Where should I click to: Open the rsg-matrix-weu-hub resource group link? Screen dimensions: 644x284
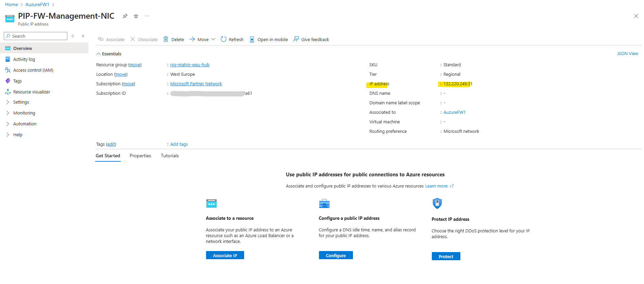pos(190,65)
